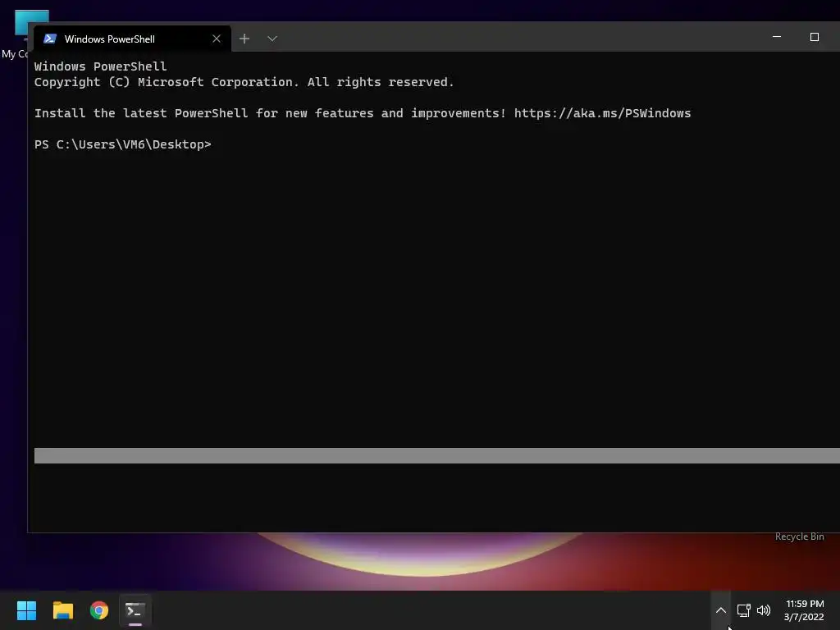Close the Windows PowerShell tab
The height and width of the screenshot is (630, 840).
click(217, 39)
